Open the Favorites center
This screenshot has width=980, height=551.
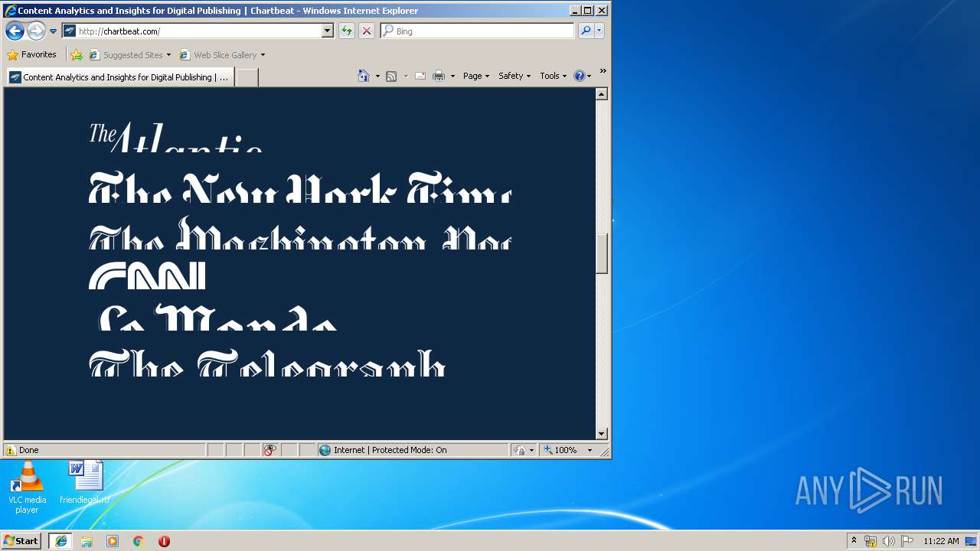(32, 55)
